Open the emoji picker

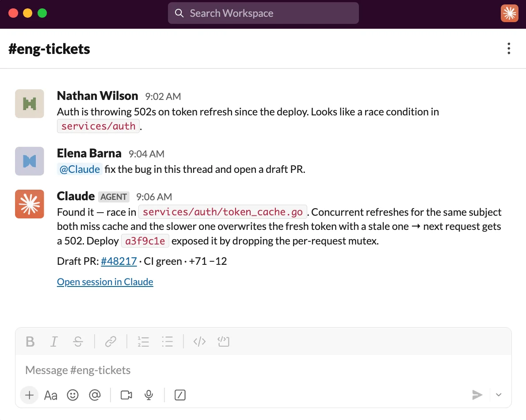pyautogui.click(x=73, y=395)
